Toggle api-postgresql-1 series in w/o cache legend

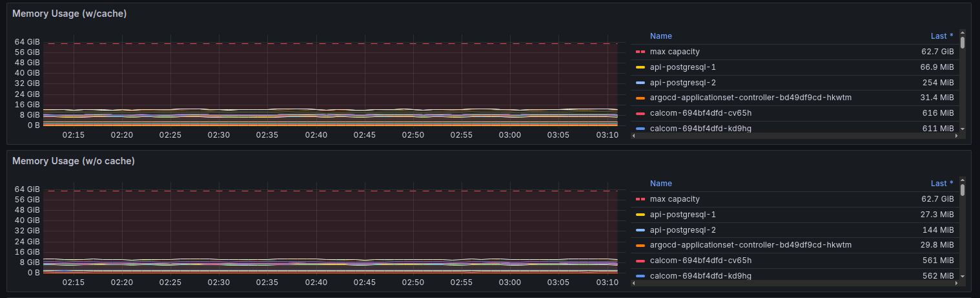click(x=682, y=215)
